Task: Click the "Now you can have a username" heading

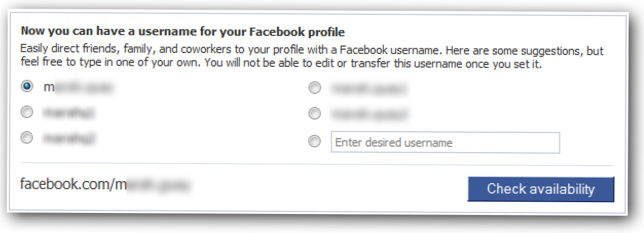Action: 182,32
